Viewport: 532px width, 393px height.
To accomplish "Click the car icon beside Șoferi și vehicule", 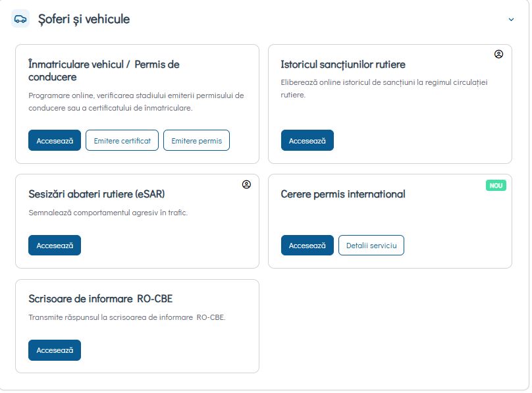I will pos(20,19).
